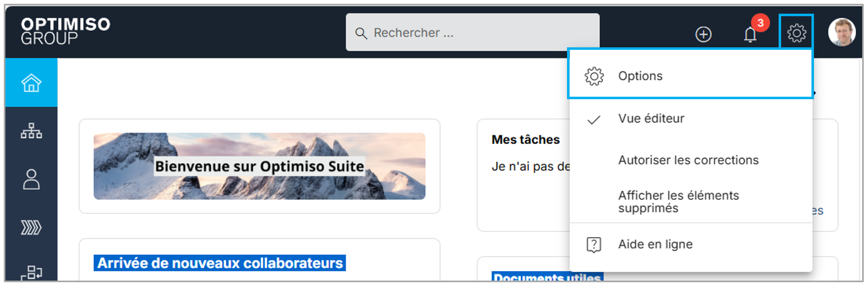Viewport: 868px width, 286px height.
Task: Enable Afficher les éléments supprimés
Action: (678, 202)
